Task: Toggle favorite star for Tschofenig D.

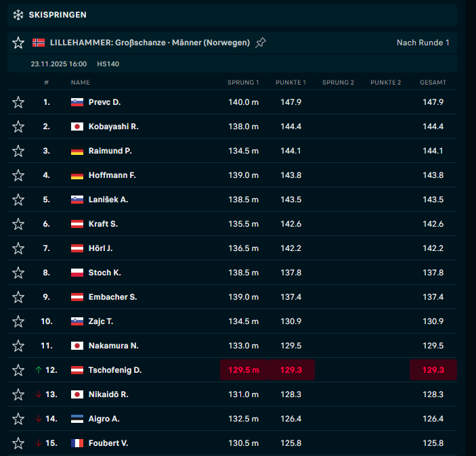Action: [18, 370]
